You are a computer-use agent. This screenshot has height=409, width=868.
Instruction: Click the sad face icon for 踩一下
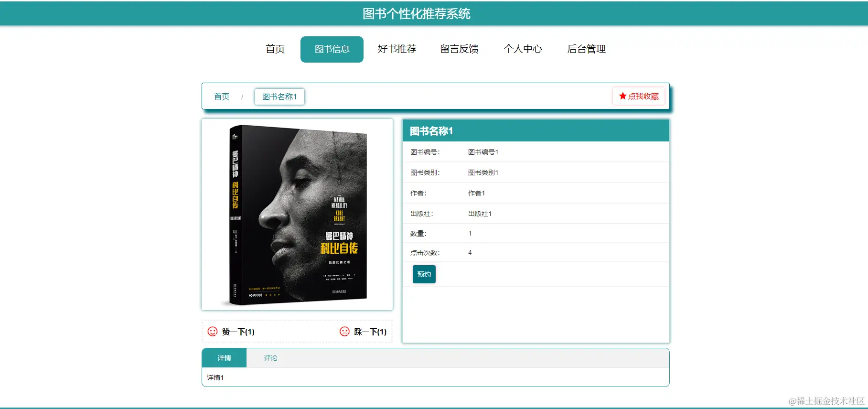pyautogui.click(x=344, y=331)
